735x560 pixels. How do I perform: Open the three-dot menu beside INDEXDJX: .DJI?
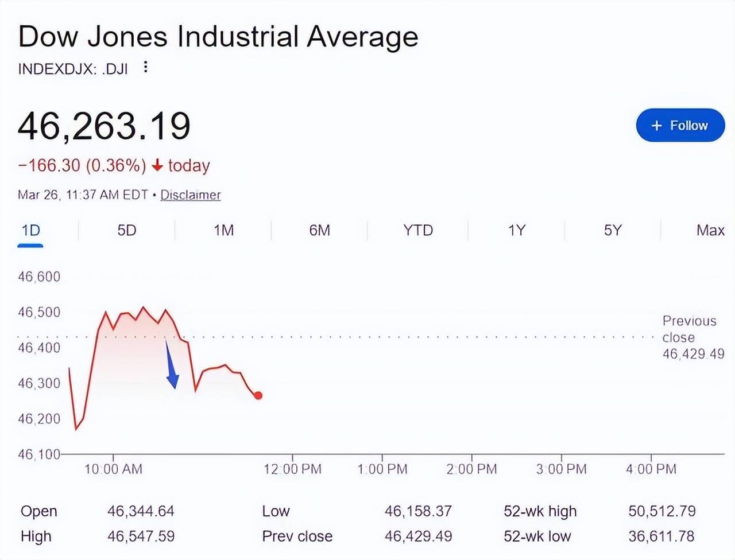click(146, 67)
